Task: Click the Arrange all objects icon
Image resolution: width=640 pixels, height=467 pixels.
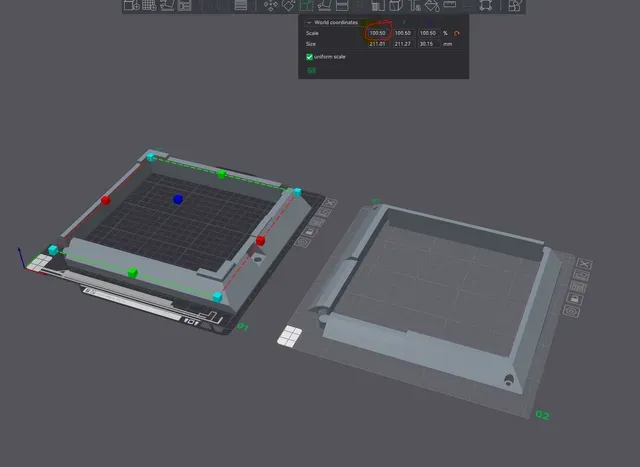Action: [184, 5]
